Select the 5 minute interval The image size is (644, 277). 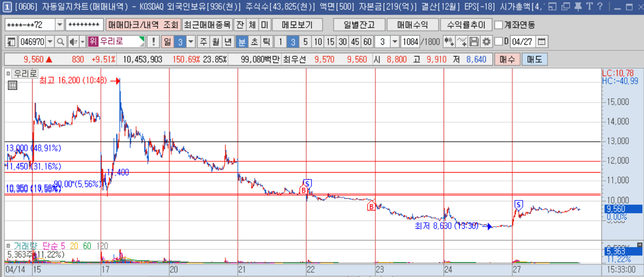(x=305, y=42)
